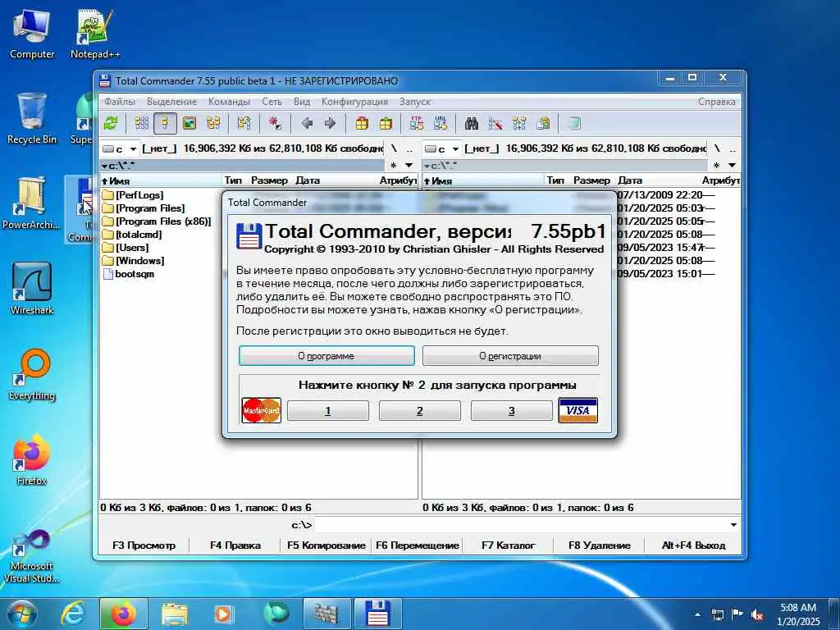Click dialog button number 3
The width and height of the screenshot is (840, 630).
pyautogui.click(x=512, y=411)
